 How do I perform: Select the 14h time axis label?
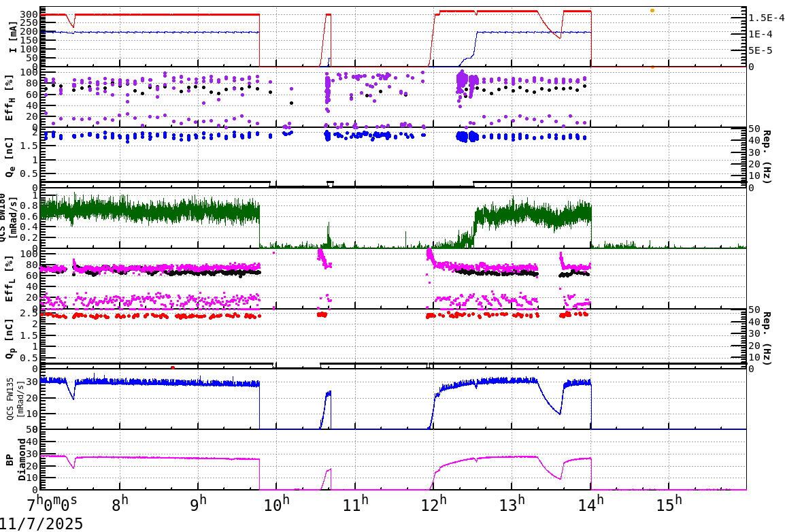coord(590,503)
